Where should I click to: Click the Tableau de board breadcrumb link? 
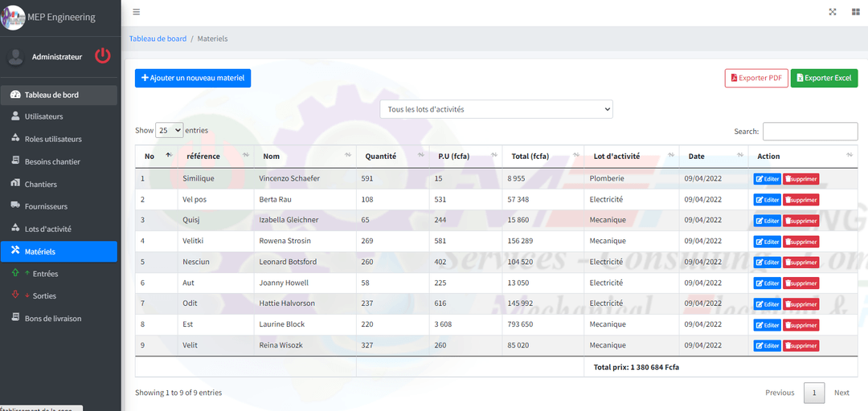(x=158, y=39)
